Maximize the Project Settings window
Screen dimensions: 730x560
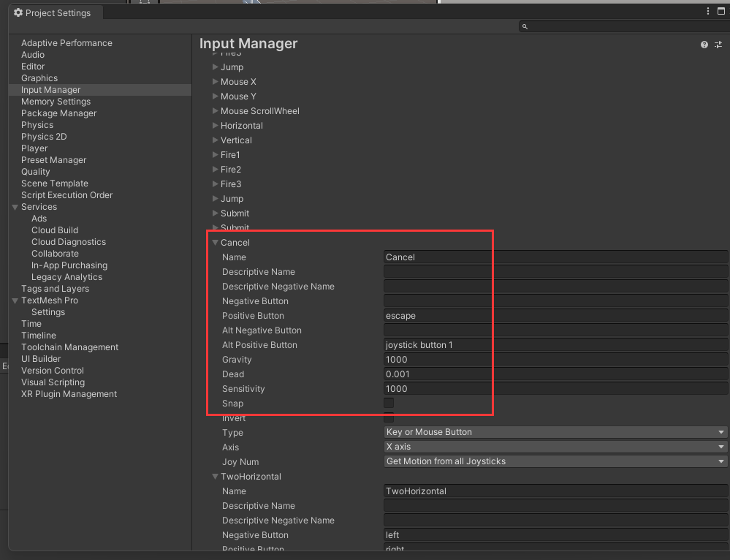point(720,11)
